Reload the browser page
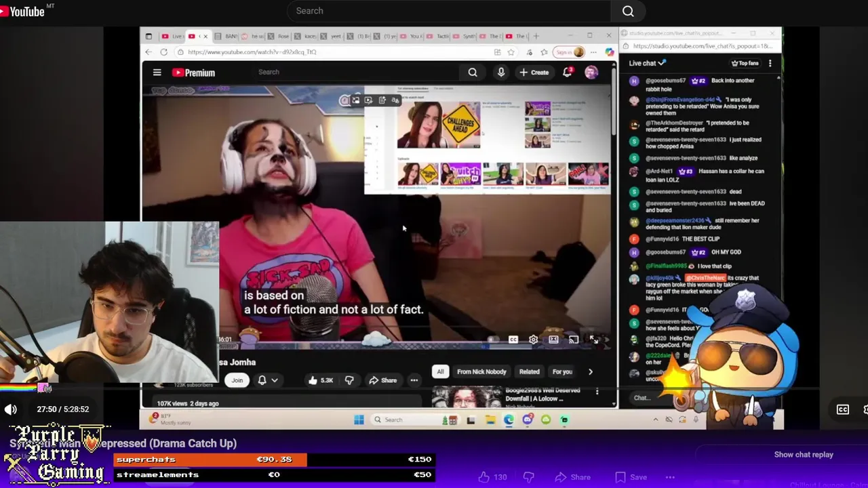 point(164,52)
